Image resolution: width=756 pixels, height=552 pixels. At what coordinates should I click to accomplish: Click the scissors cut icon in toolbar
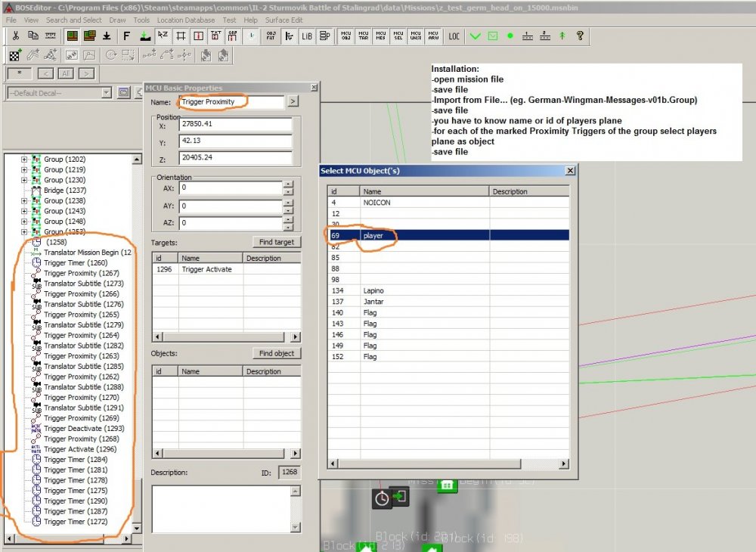pyautogui.click(x=15, y=36)
